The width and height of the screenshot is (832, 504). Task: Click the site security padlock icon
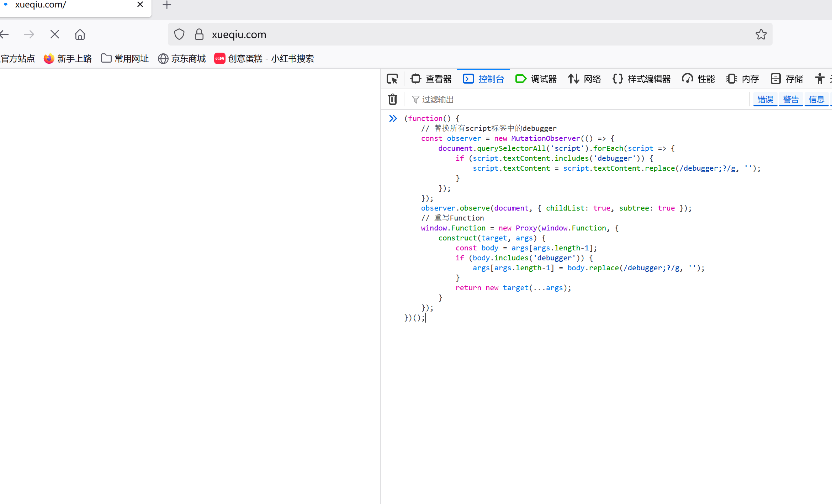click(x=199, y=35)
